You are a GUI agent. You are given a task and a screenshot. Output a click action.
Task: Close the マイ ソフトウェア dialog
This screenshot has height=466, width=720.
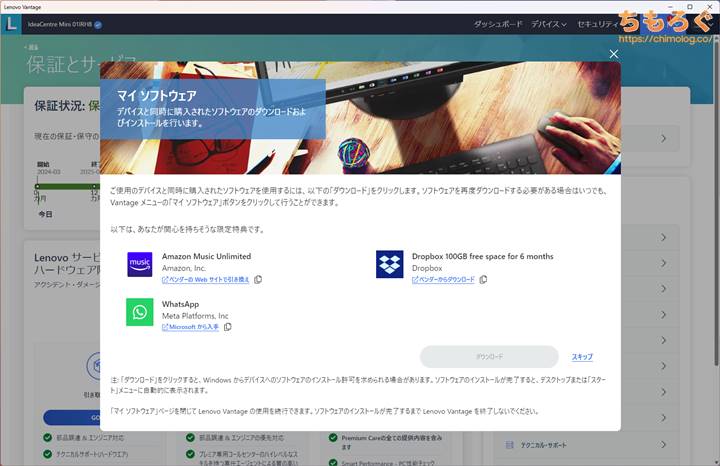[613, 54]
